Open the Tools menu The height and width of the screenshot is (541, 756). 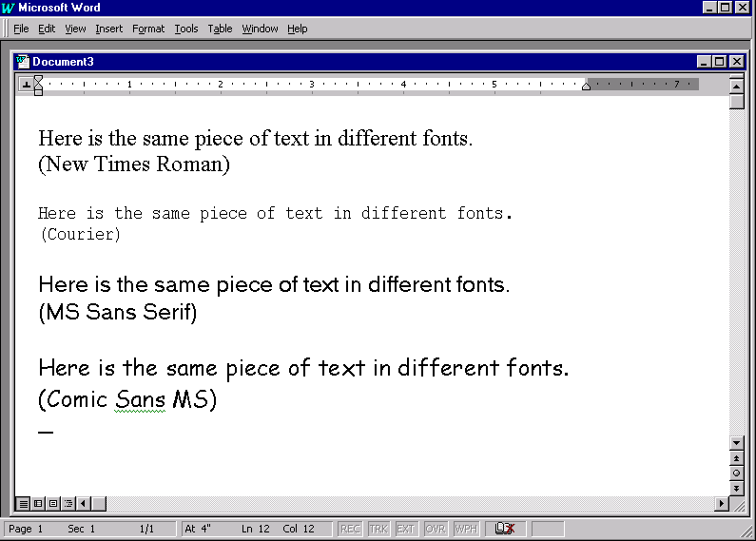coord(186,29)
